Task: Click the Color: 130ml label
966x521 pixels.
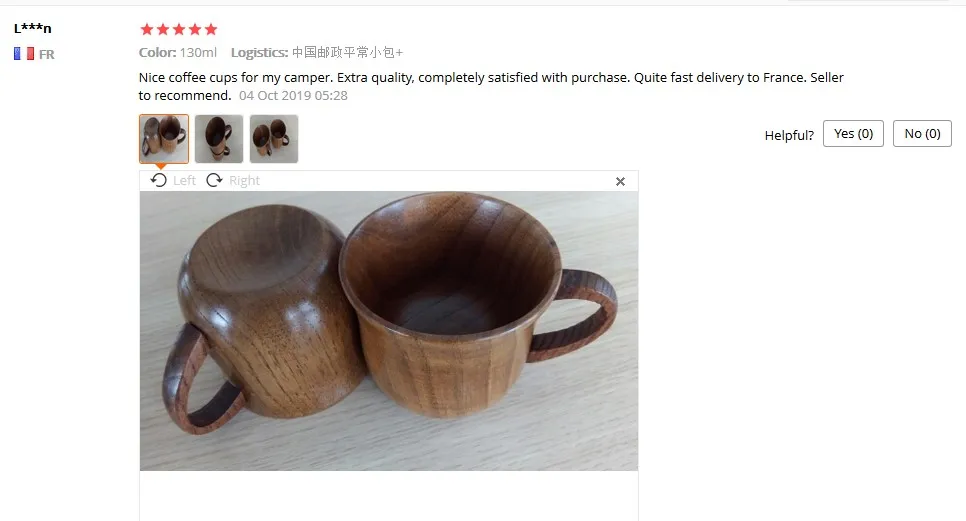Action: click(177, 52)
